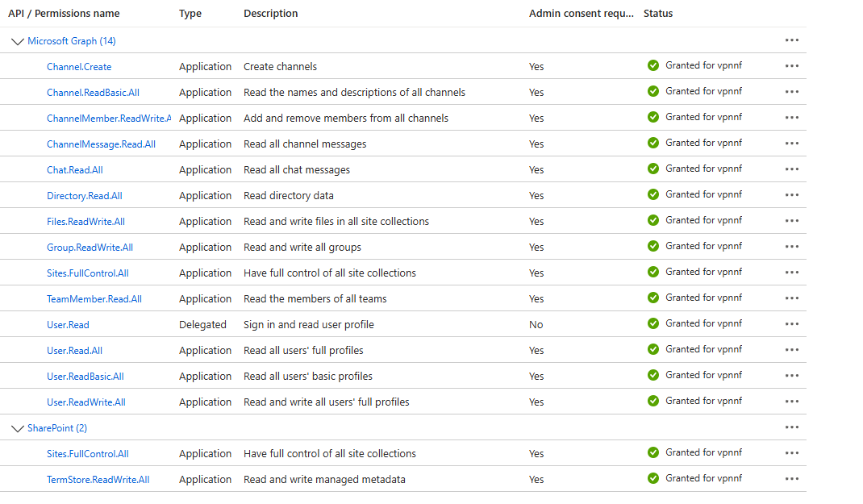Open the TeamMember.Read.All permission link

tap(94, 299)
